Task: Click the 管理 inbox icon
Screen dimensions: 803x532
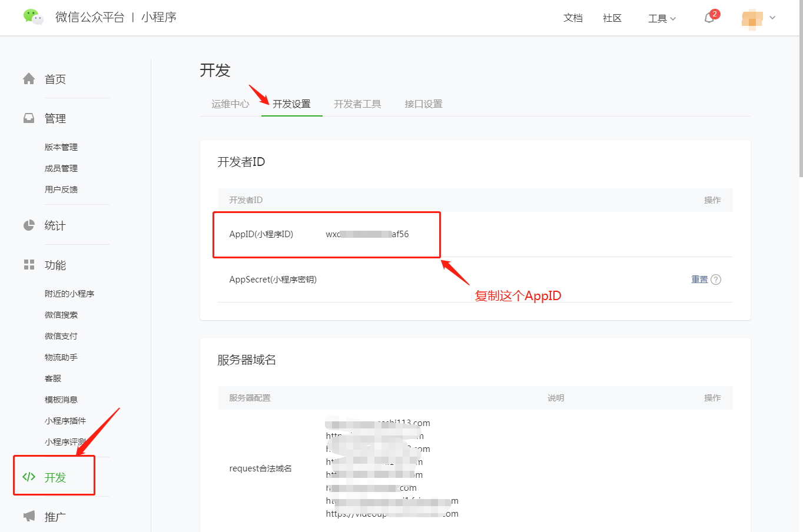Action: pyautogui.click(x=29, y=118)
